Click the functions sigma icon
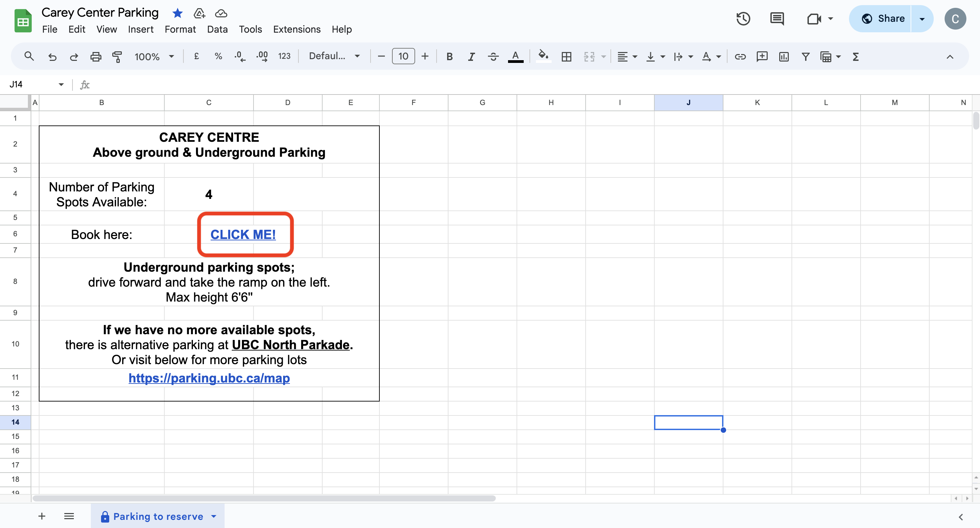The image size is (980, 528). pyautogui.click(x=855, y=57)
